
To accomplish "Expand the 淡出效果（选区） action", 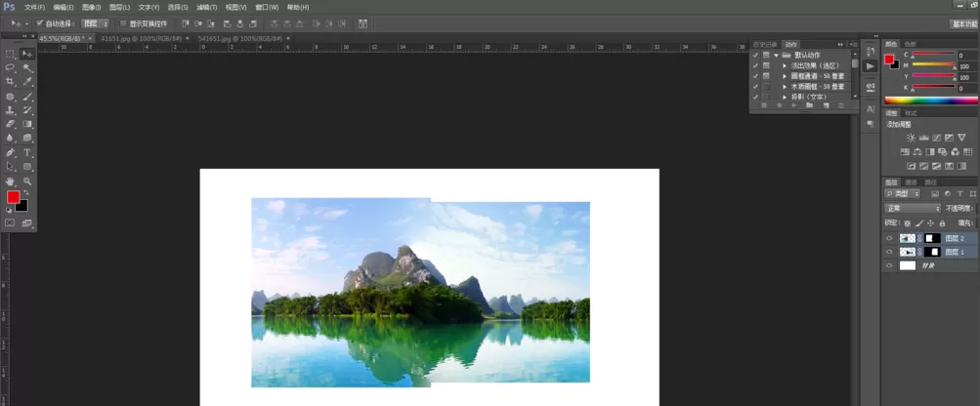I will tap(785, 65).
